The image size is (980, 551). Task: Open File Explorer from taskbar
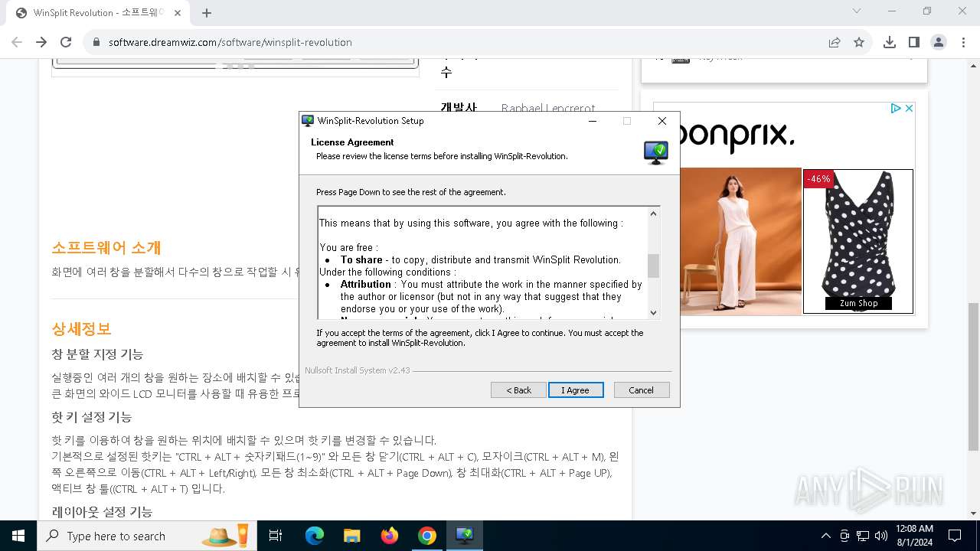pyautogui.click(x=351, y=536)
